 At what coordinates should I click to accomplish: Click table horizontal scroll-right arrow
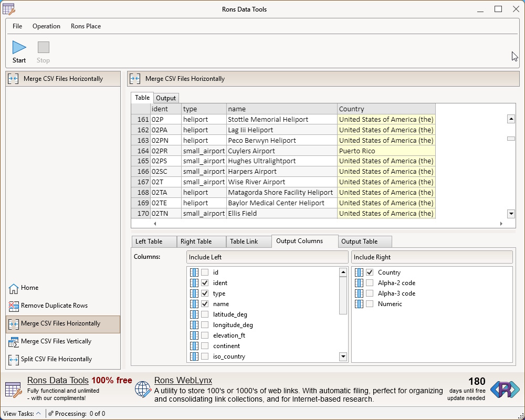pos(501,224)
